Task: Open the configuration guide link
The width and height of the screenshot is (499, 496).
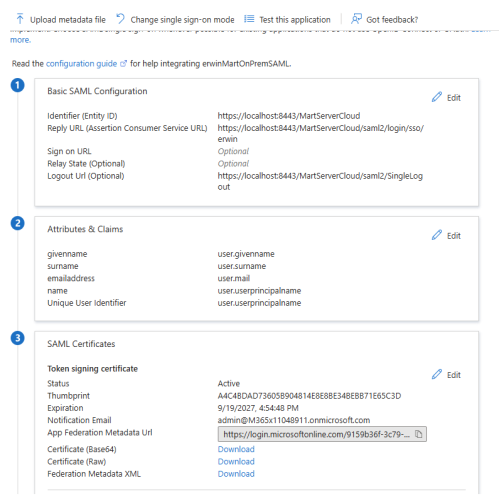Action: pyautogui.click(x=81, y=64)
